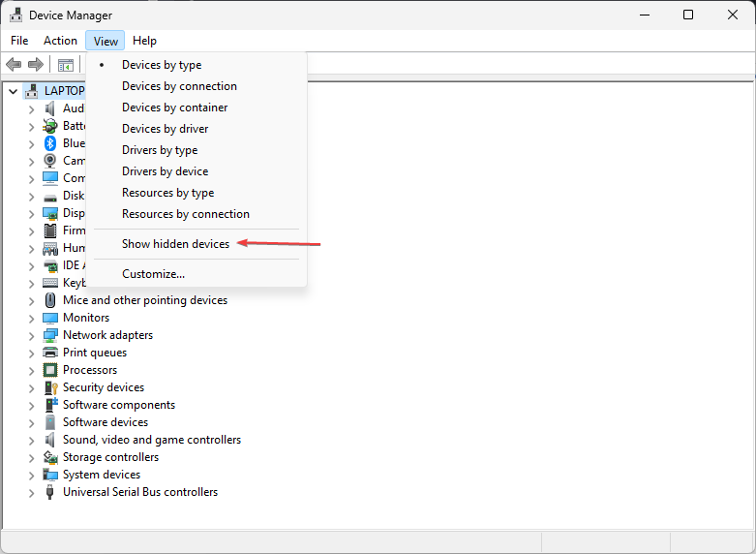Select the Devices by type view option
This screenshot has height=554, width=756.
pos(197,65)
